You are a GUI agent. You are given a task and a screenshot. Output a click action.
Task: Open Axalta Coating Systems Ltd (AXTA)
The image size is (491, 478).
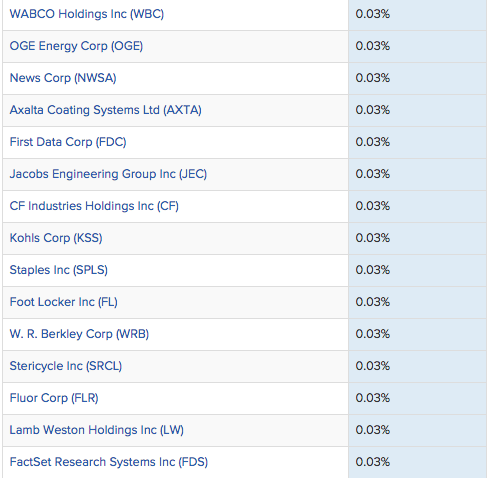point(106,110)
